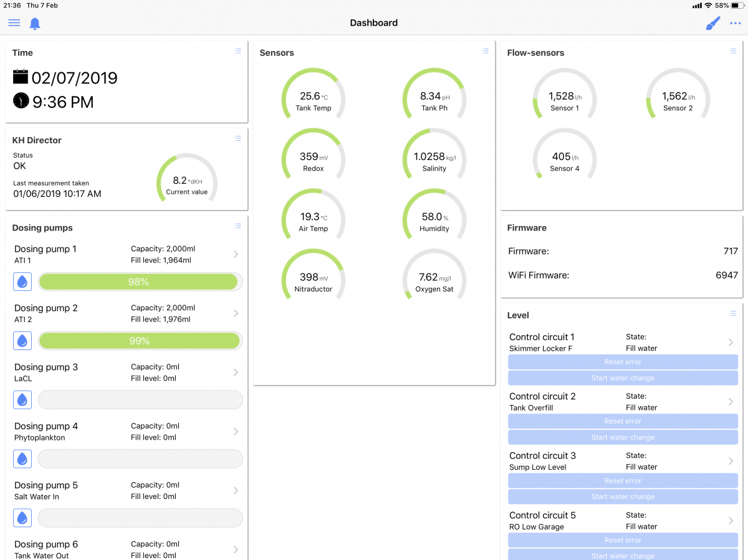Select the flow Sensor 2 gauge
This screenshot has width=748, height=560.
point(678,95)
